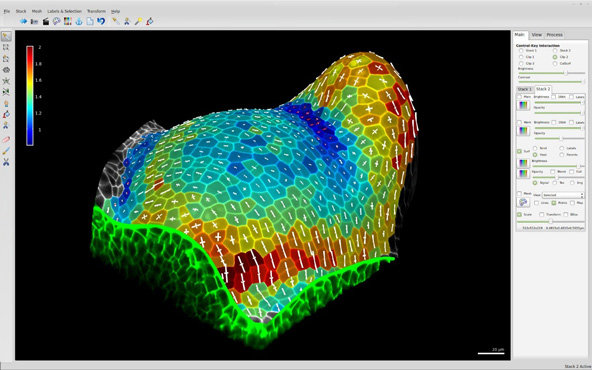Enable the Transform checkbox
Image resolution: width=592 pixels, height=370 pixels.
pyautogui.click(x=542, y=214)
